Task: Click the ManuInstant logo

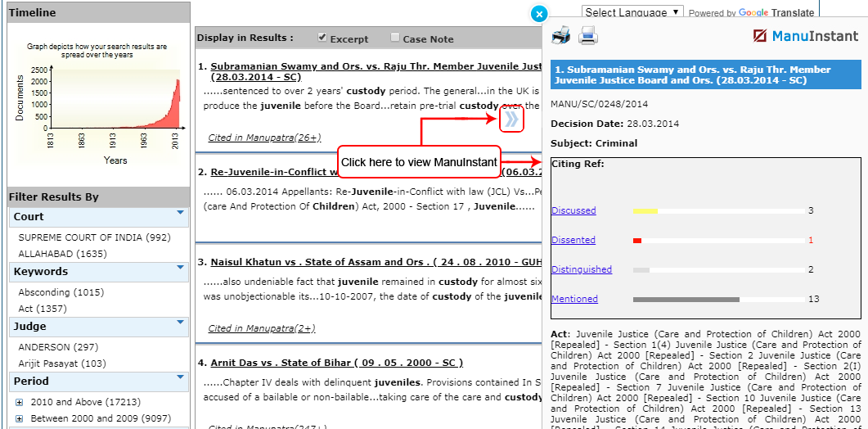Action: coord(806,36)
